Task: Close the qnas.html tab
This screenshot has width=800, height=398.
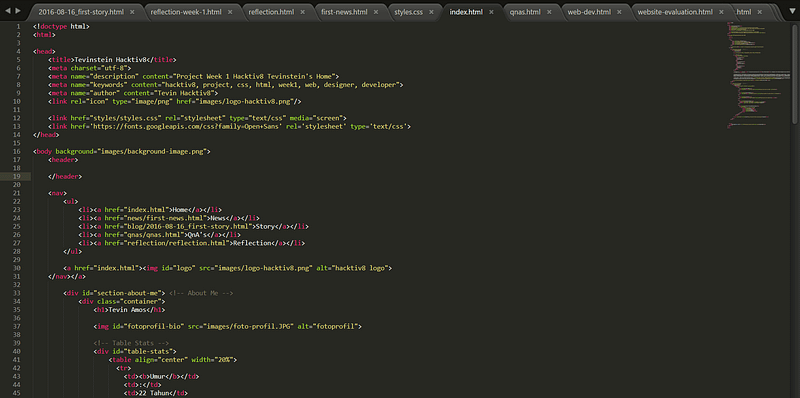Action: click(x=550, y=12)
